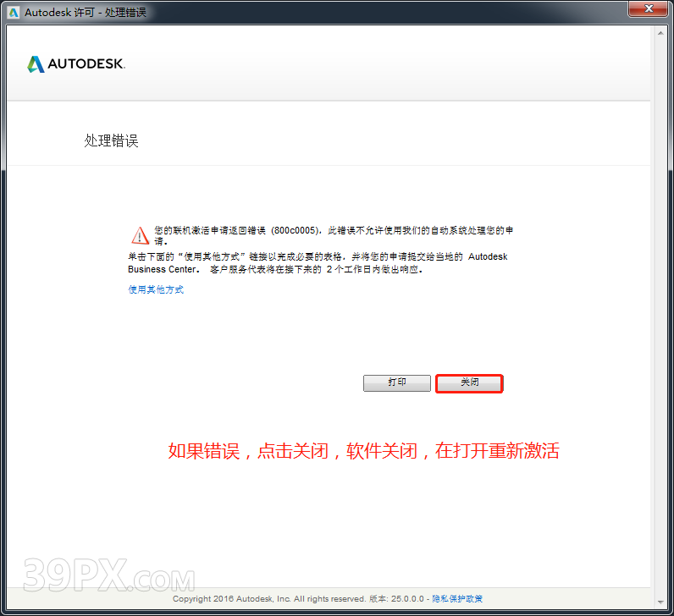Screen dimensions: 674x616
Task: Click the 处理错误 heading text
Action: coord(111,140)
